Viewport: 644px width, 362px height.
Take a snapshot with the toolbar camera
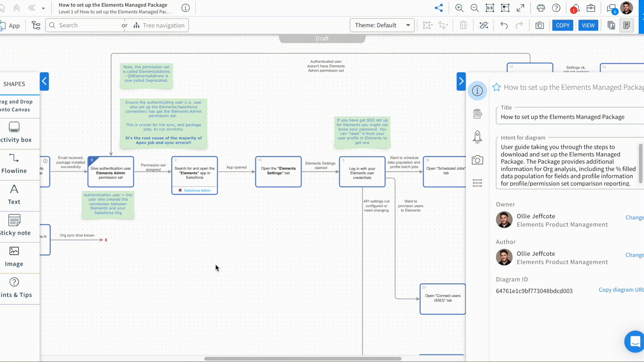[x=539, y=25]
